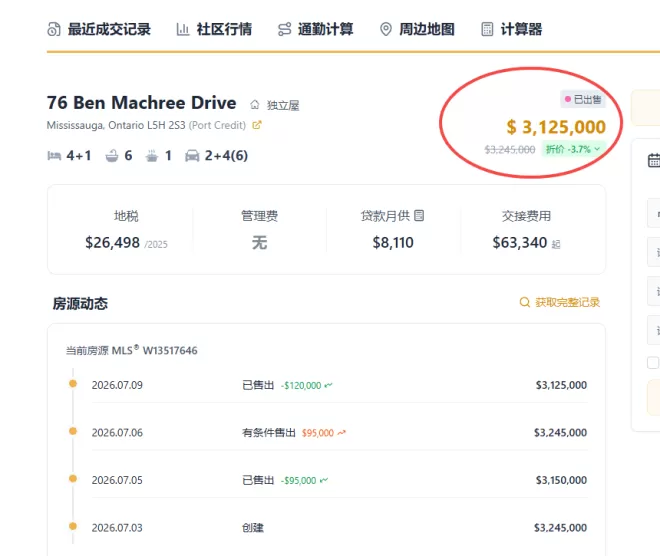
Task: Click the house icon beside 独立屋
Action: click(x=255, y=104)
